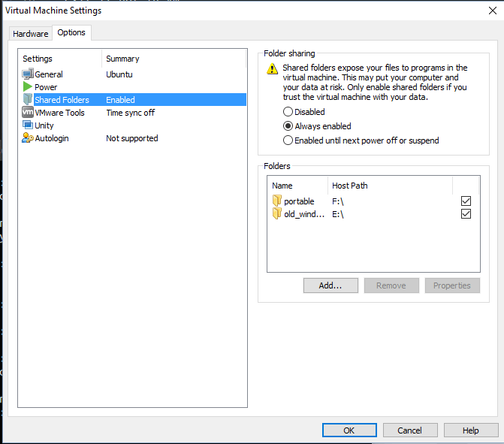Screen dimensions: 504x444
Task: Click the Host Path column header
Action: [390, 186]
